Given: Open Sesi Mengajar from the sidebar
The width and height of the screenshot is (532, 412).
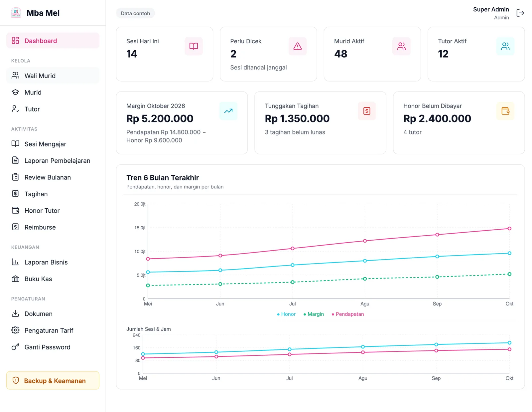Looking at the screenshot, I should (53, 144).
